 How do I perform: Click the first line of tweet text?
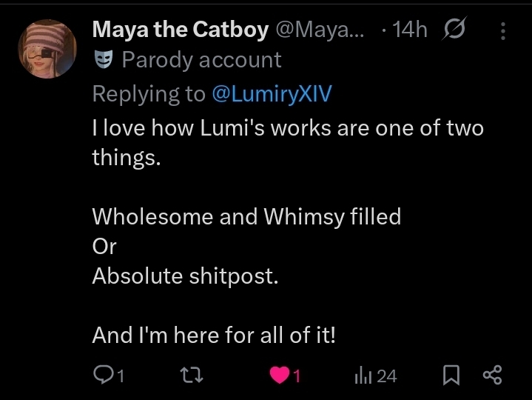287,127
